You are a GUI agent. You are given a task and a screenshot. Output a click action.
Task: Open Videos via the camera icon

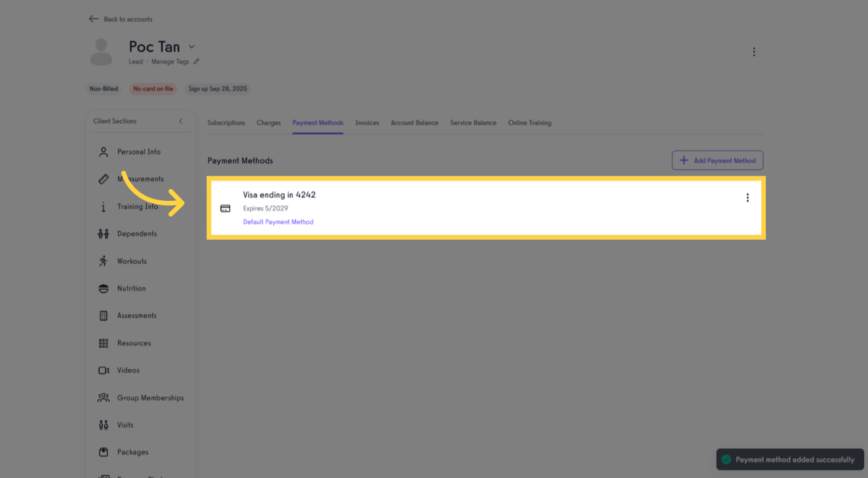[103, 370]
